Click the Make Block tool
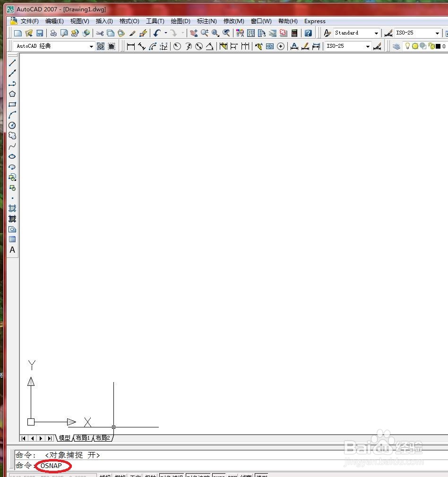Image resolution: width=448 pixels, height=477 pixels. [12, 188]
